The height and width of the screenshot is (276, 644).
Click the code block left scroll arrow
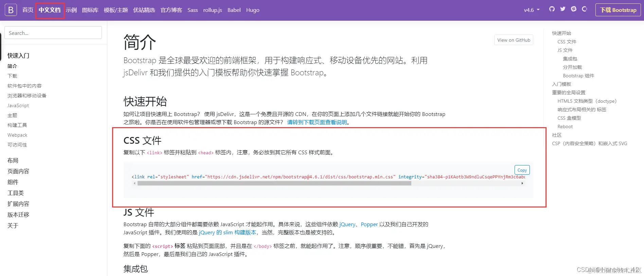pos(135,183)
